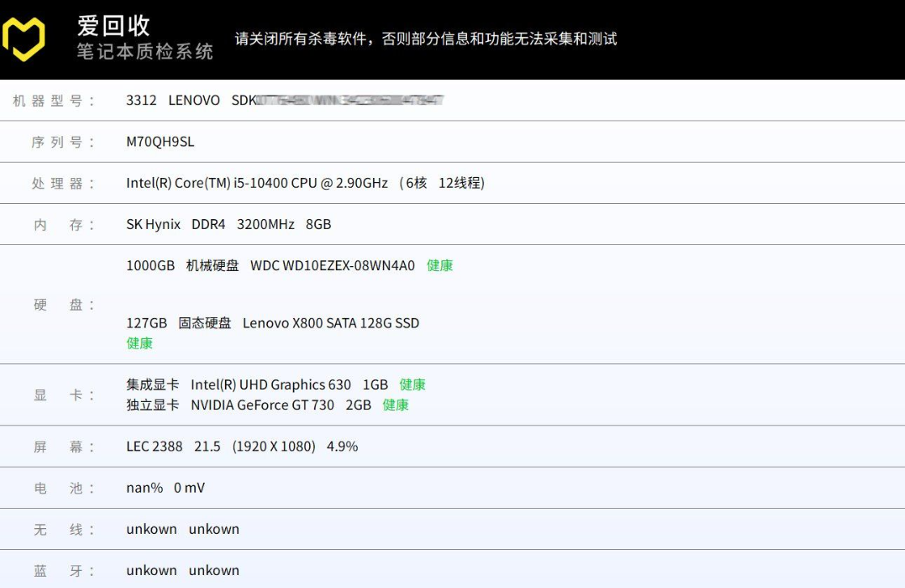Click the 电池 label
The width and height of the screenshot is (905, 588).
pyautogui.click(x=63, y=489)
